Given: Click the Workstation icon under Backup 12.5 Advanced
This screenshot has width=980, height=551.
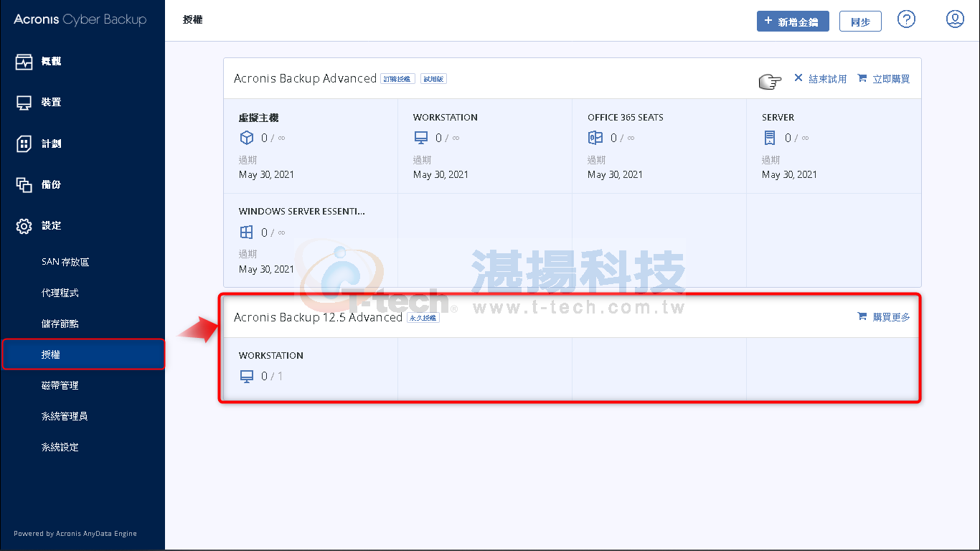Looking at the screenshot, I should coord(247,376).
